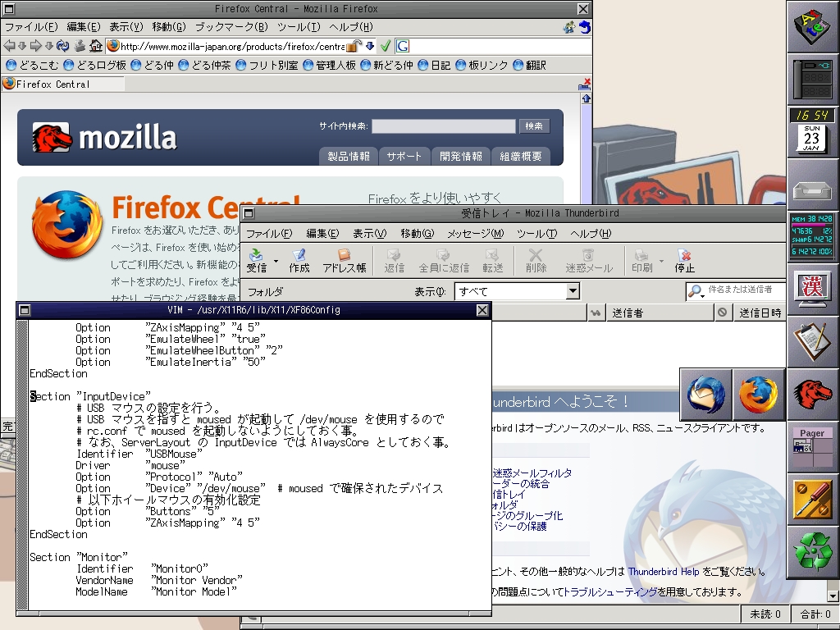The height and width of the screenshot is (630, 840).
Task: Select the Firefox Central tab
Action: coord(62,84)
